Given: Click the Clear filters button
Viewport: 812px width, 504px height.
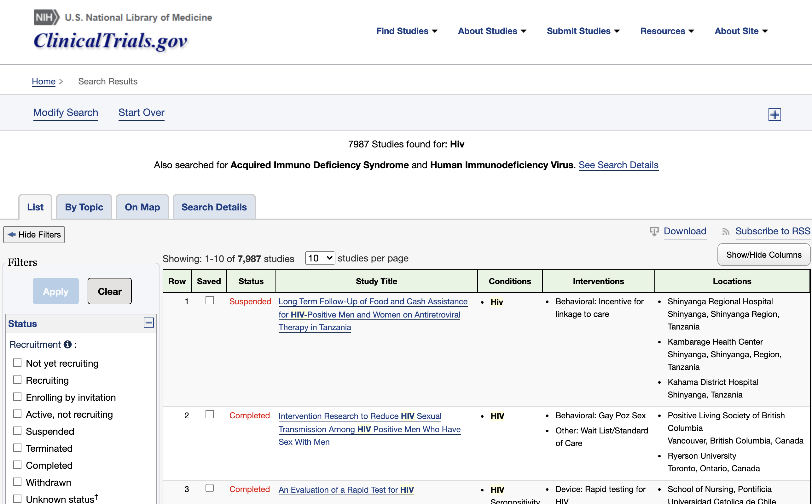Looking at the screenshot, I should pyautogui.click(x=109, y=291).
